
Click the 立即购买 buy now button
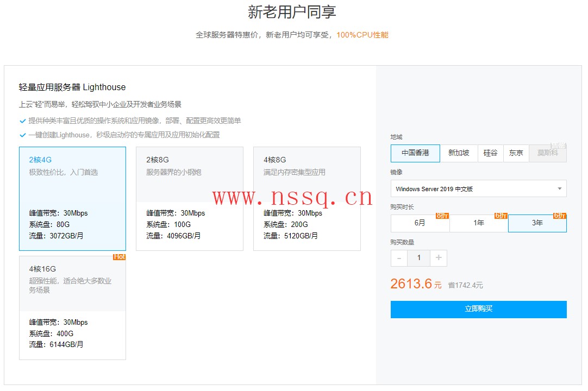tap(479, 310)
